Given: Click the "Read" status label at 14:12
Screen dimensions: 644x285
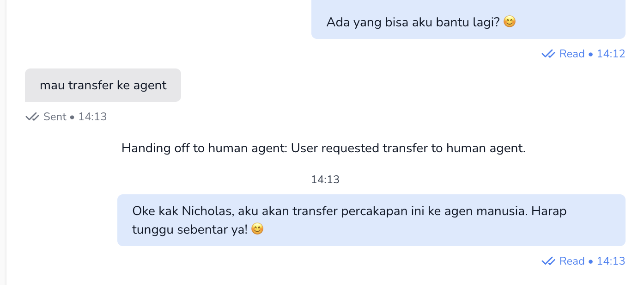Looking at the screenshot, I should click(x=572, y=54).
